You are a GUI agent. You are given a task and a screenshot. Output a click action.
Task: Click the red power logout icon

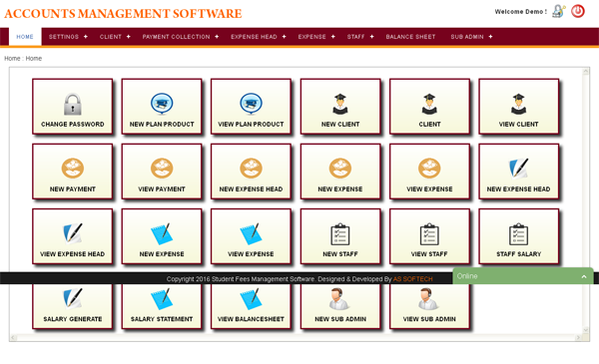click(578, 11)
